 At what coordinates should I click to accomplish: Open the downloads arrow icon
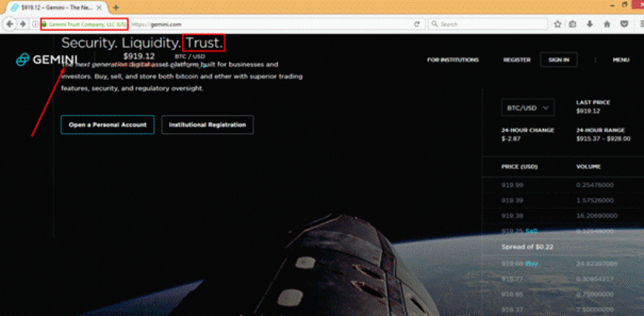coord(590,25)
